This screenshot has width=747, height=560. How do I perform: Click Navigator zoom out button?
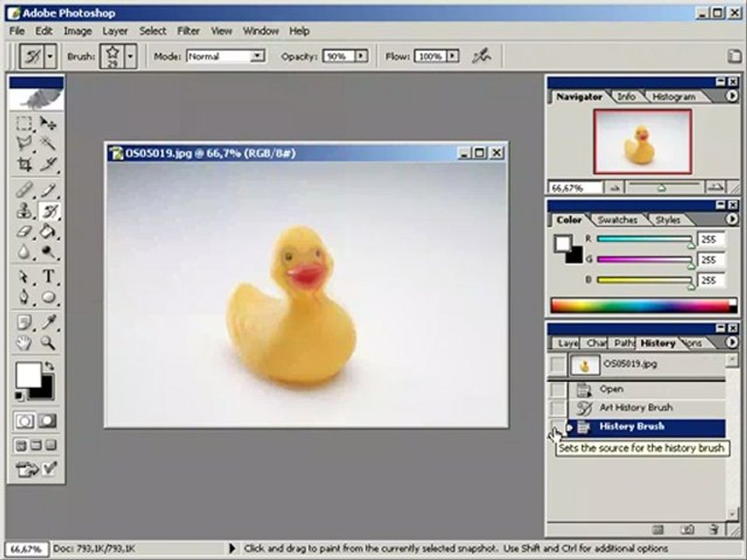coord(615,188)
